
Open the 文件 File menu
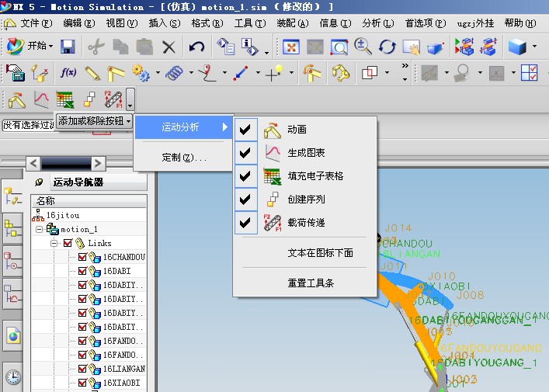click(x=36, y=23)
